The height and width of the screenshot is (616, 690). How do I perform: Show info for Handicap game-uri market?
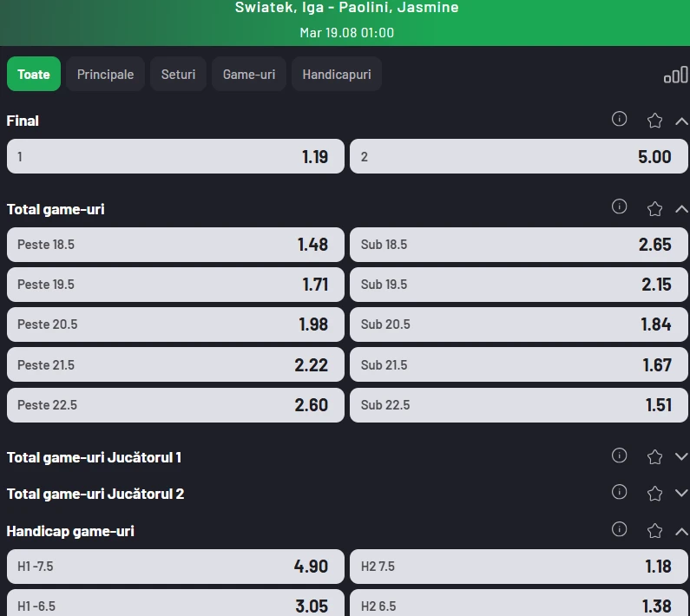point(619,529)
